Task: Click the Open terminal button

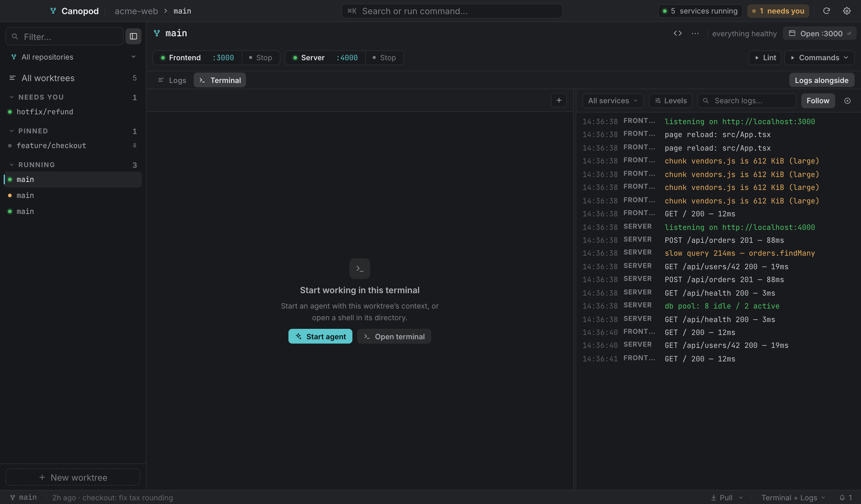Action: click(x=394, y=336)
